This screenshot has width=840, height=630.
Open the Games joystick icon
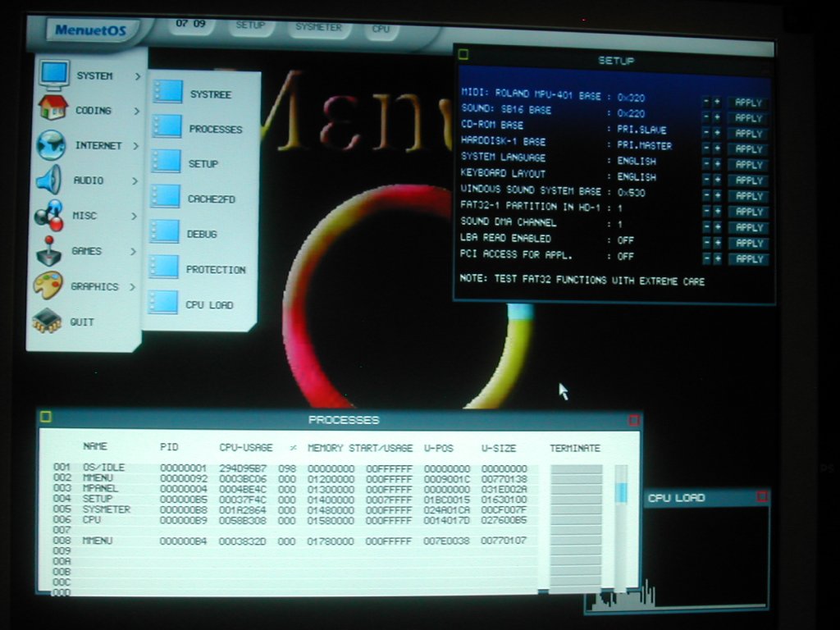pyautogui.click(x=49, y=252)
